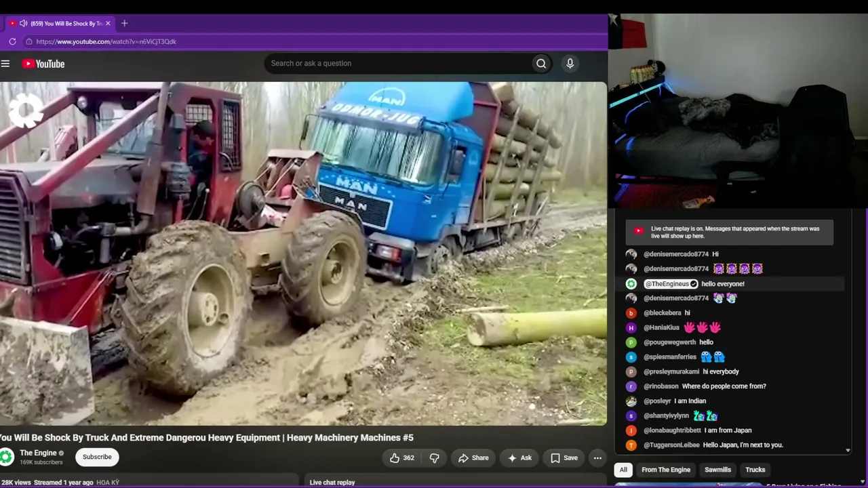
Task: Go to the YouTube home logo
Action: [43, 64]
